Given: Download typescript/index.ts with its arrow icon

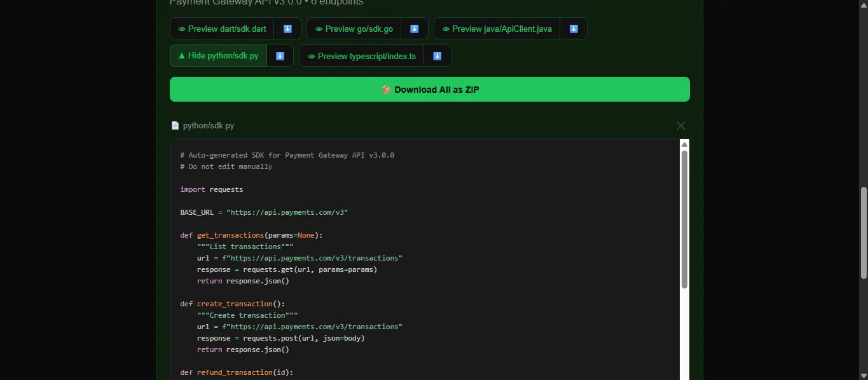Looking at the screenshot, I should click(x=437, y=56).
